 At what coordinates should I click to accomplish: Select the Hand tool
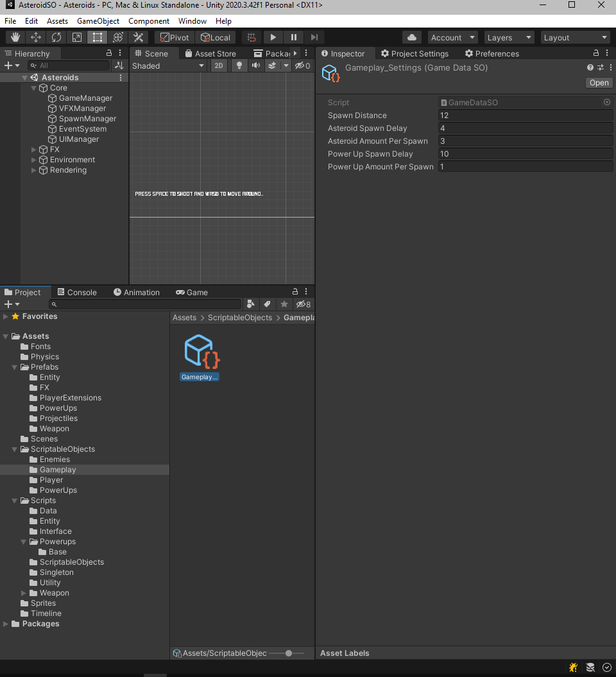15,38
